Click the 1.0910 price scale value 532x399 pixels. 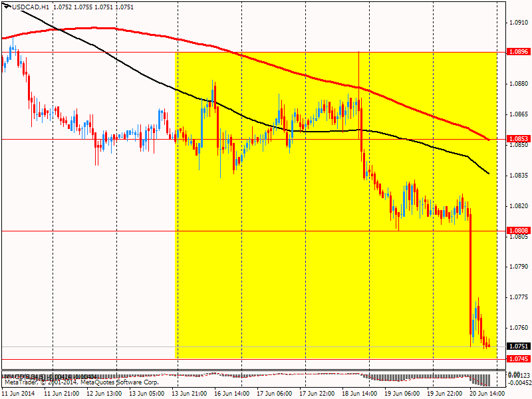tap(519, 23)
